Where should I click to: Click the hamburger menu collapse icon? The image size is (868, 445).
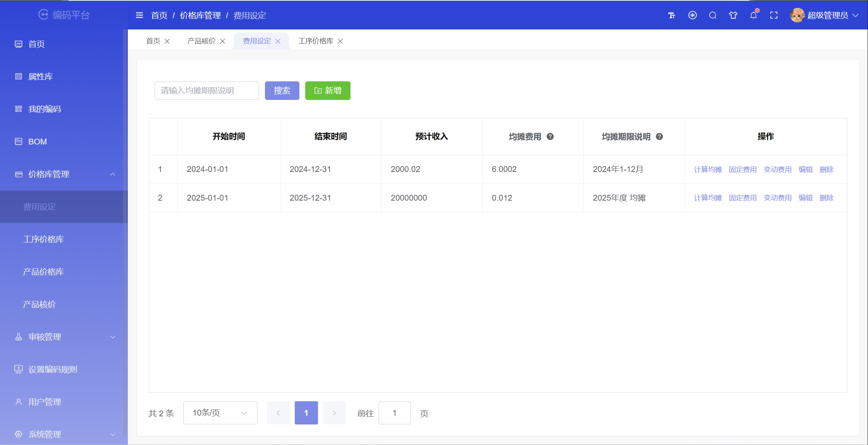click(x=139, y=15)
